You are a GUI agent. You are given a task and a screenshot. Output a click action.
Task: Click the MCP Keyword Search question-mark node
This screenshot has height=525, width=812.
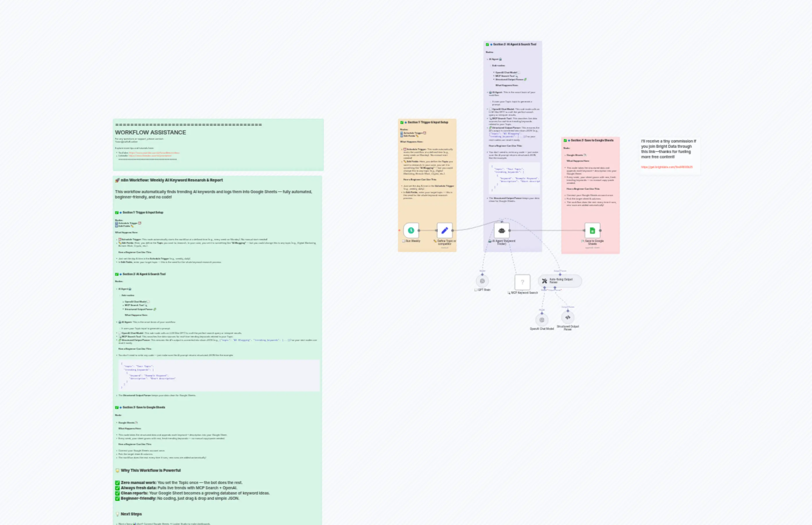522,282
